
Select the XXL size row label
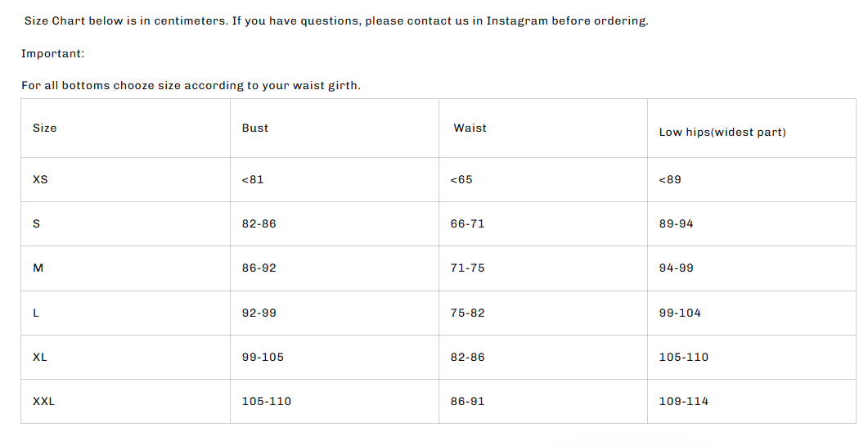[43, 402]
